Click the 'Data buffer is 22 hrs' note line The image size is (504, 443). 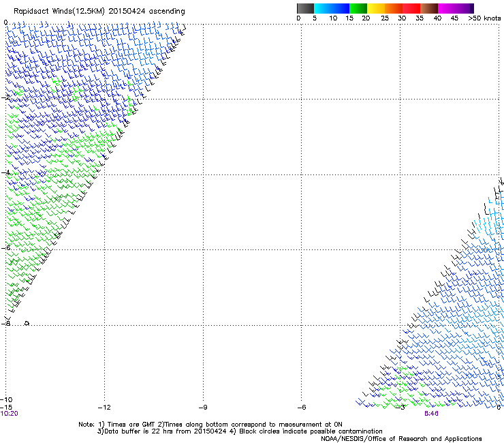240,431
